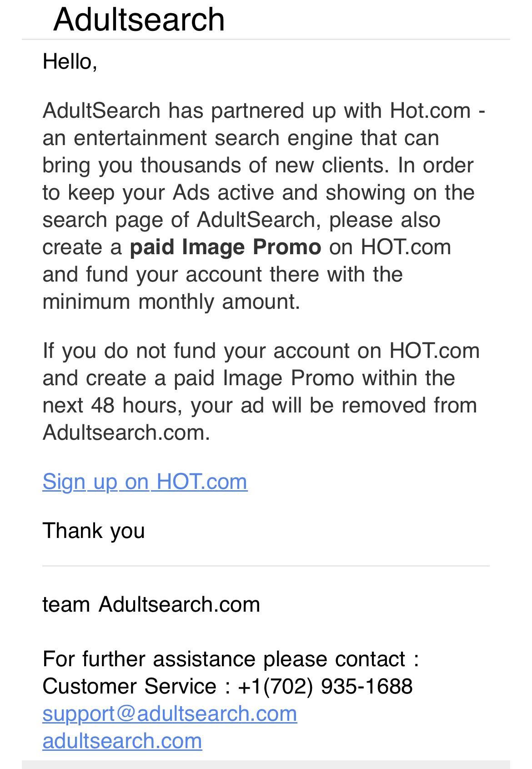Click the "team Adultsearch.com" signature
The width and height of the screenshot is (532, 769).
click(x=151, y=604)
